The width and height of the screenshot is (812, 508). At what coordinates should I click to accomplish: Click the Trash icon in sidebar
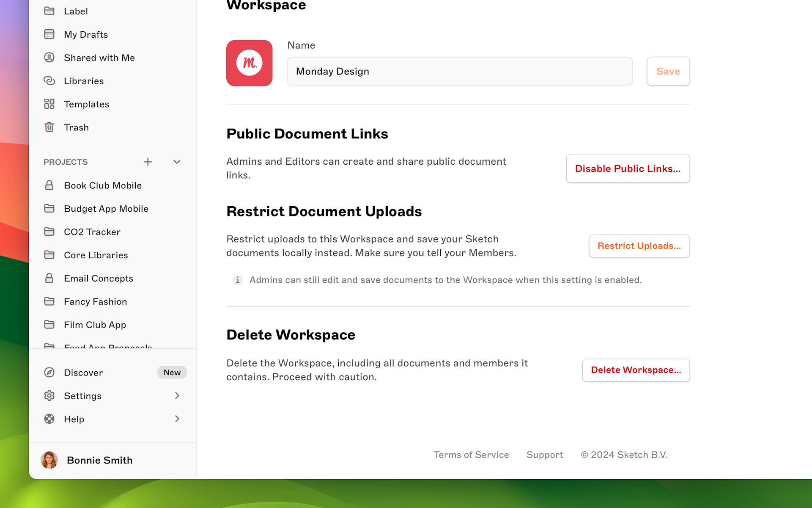tap(49, 127)
